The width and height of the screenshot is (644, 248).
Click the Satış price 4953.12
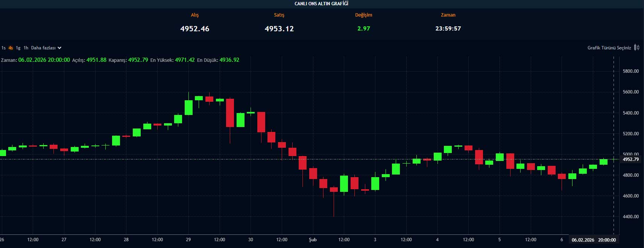[x=279, y=29]
